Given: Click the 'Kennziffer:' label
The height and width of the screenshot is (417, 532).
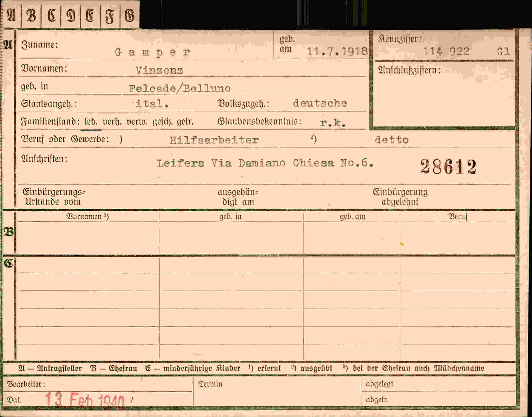Looking at the screenshot, I should [400, 39].
